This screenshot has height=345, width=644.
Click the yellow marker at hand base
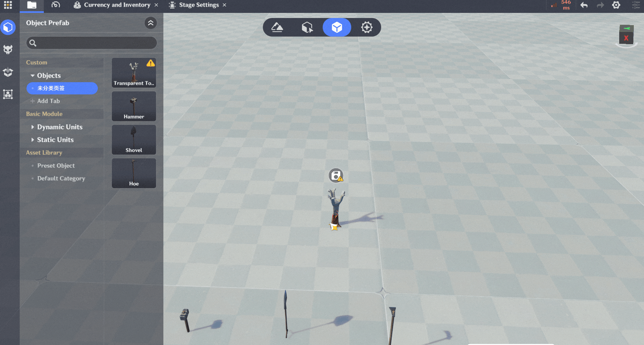coord(334,227)
